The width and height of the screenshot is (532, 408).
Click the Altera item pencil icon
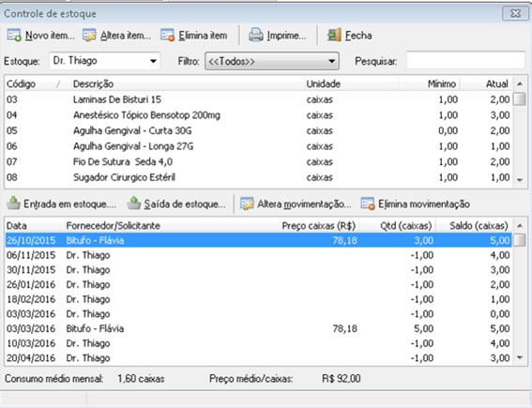89,35
